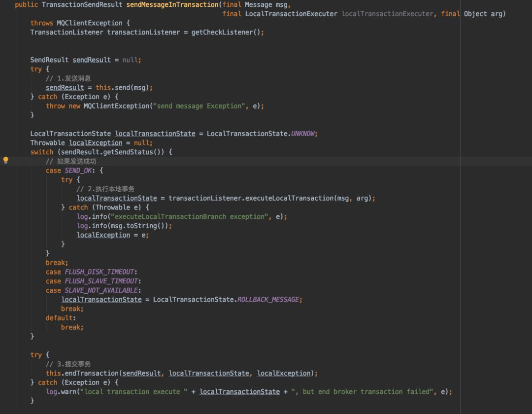Viewport: 532px width, 414px height.
Task: Click sendResult.getSendStatus() in switch
Action: tap(112, 152)
